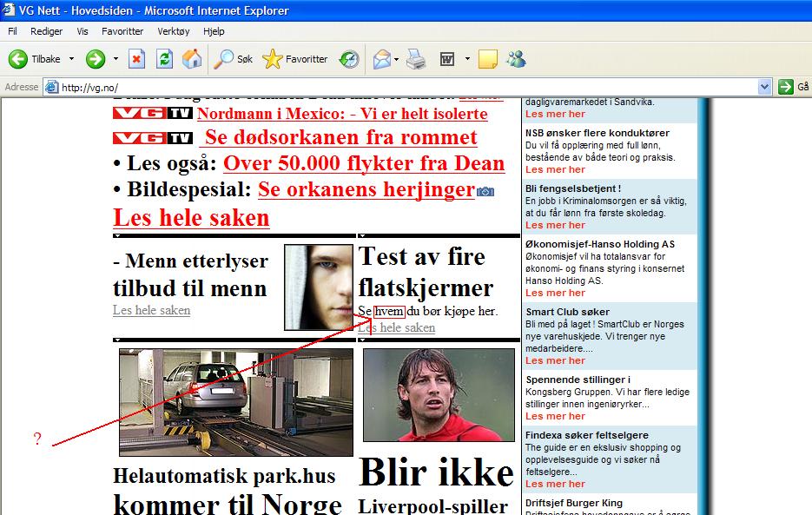Expand the address bar dropdown arrow
812x515 pixels.
click(x=764, y=87)
